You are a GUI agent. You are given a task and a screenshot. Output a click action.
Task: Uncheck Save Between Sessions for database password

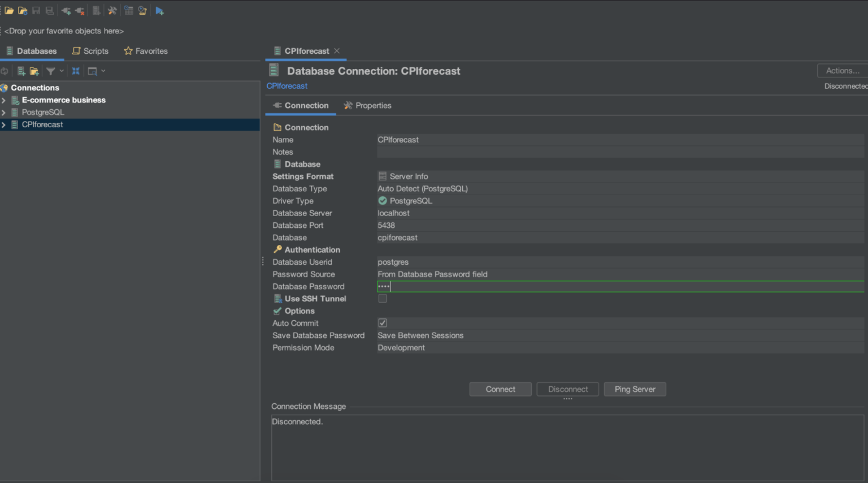point(420,335)
